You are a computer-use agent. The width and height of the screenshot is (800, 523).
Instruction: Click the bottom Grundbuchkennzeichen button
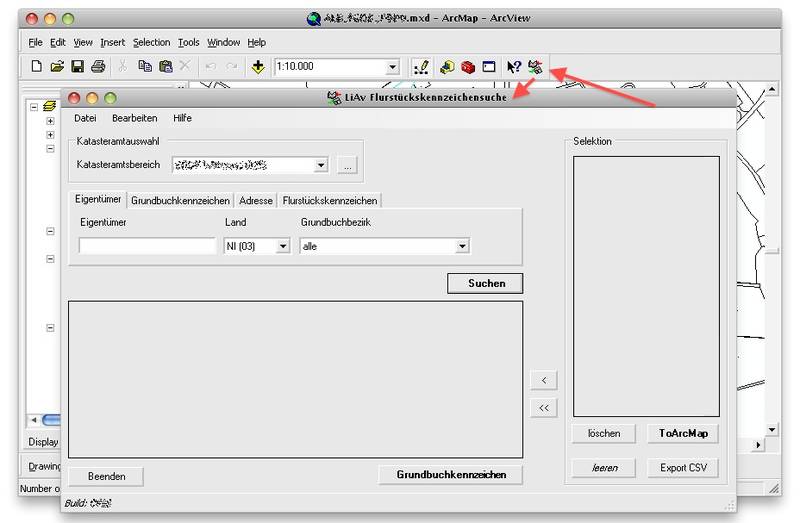[x=451, y=475]
